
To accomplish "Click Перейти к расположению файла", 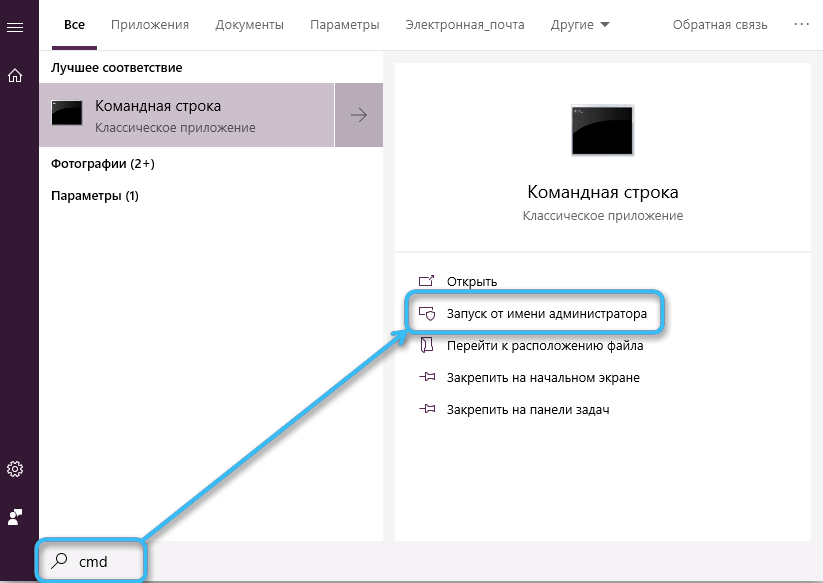I will point(544,345).
